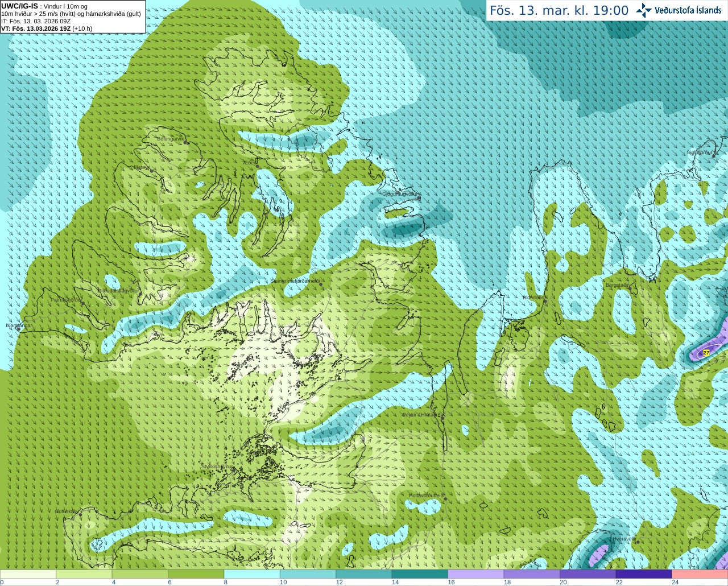
Task: Pick the 22–24 m/s dark indigo legend swatch
Action: pyautogui.click(x=644, y=574)
